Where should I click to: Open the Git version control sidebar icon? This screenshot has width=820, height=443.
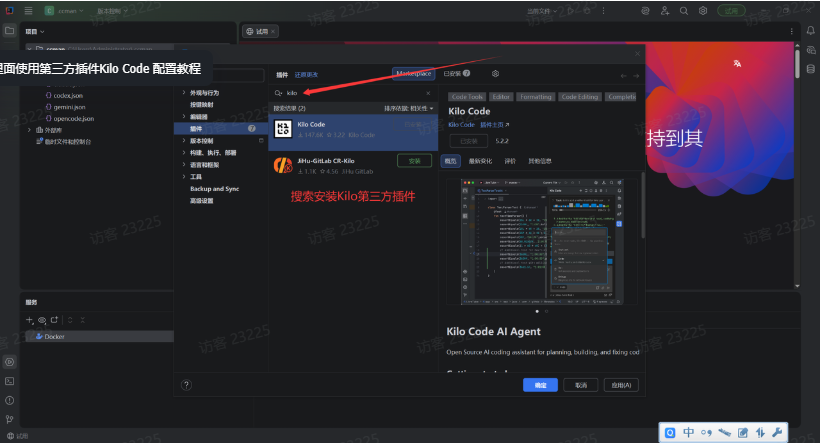9,419
